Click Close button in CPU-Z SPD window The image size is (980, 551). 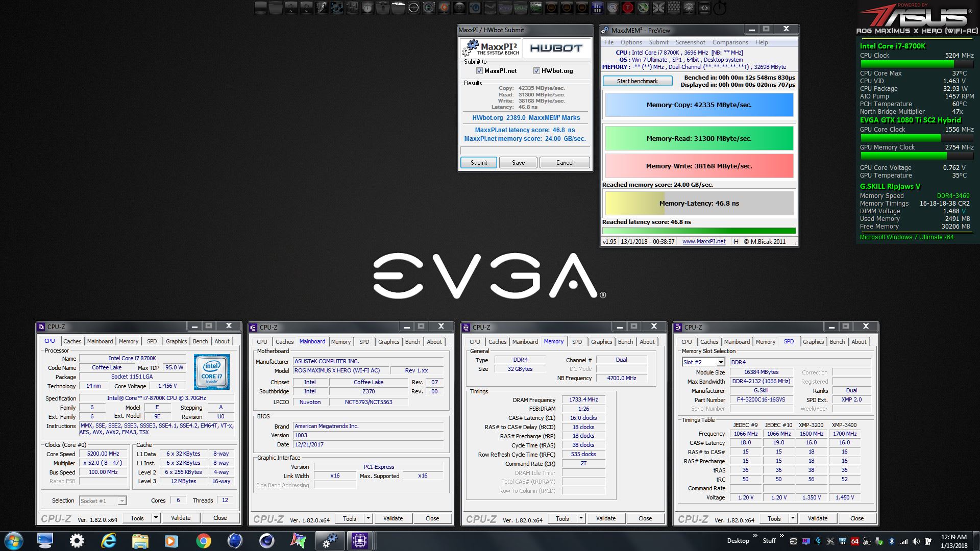(857, 518)
